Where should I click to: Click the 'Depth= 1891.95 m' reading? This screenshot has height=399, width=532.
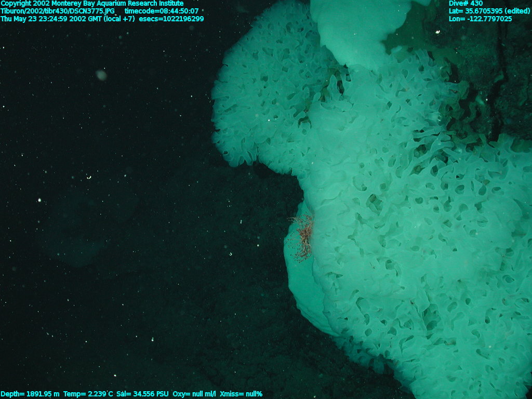(x=30, y=394)
